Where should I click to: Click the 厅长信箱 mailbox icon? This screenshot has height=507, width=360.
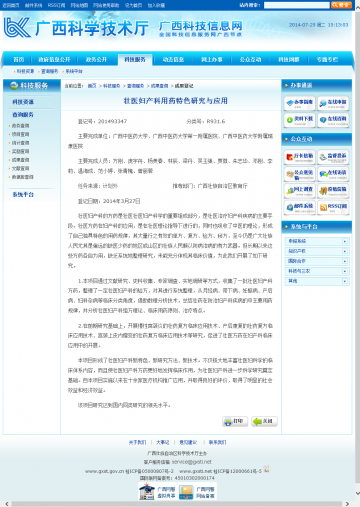click(x=300, y=157)
